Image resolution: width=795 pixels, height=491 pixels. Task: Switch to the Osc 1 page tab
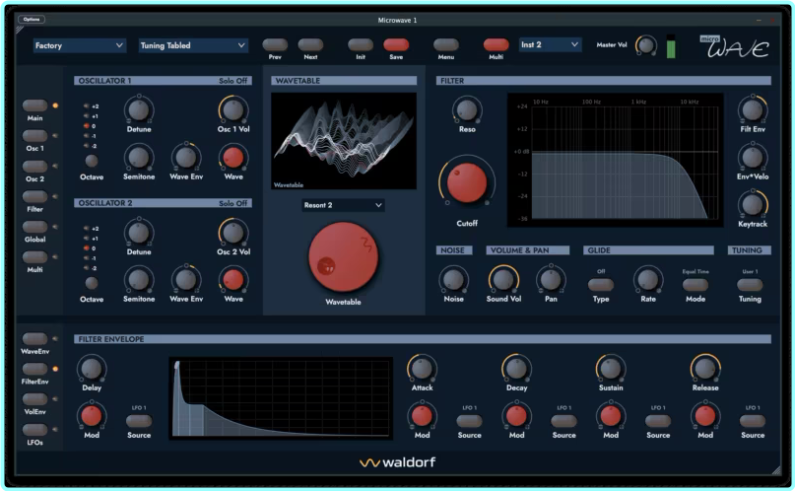[35, 135]
